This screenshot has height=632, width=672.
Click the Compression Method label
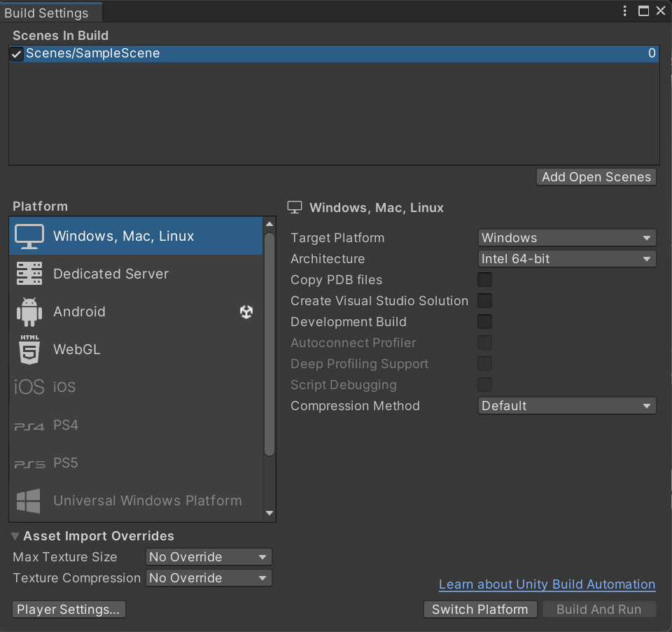click(355, 406)
